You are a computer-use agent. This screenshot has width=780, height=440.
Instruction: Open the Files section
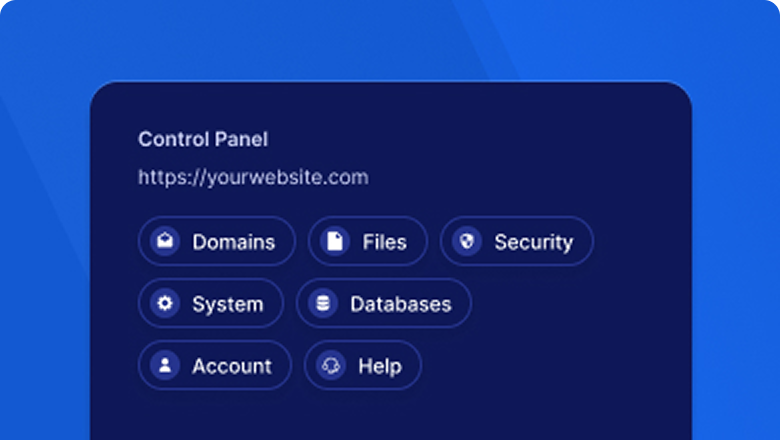point(384,242)
